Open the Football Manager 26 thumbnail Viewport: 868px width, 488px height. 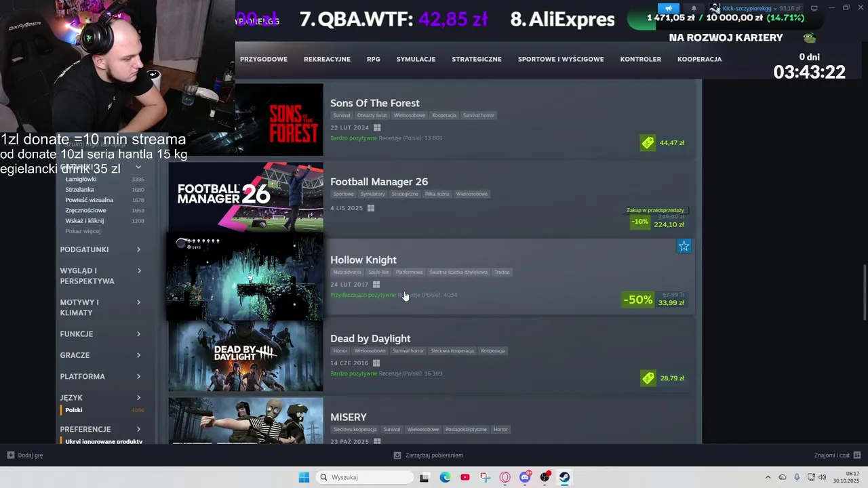pos(245,197)
